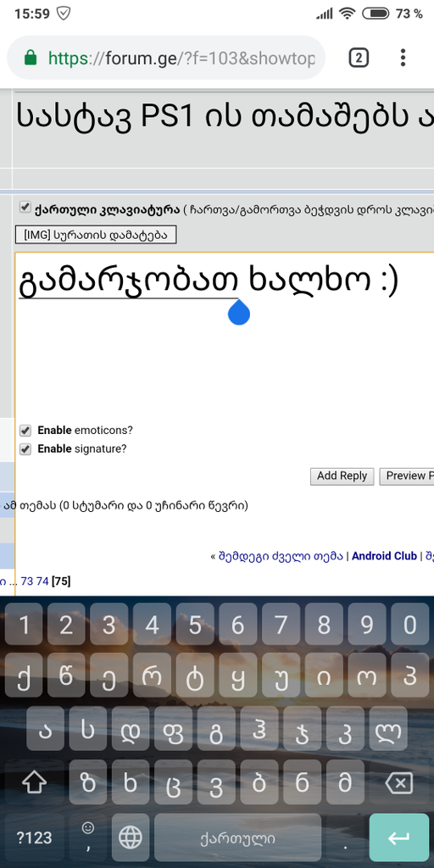Tap the number 7 key

(x=281, y=625)
